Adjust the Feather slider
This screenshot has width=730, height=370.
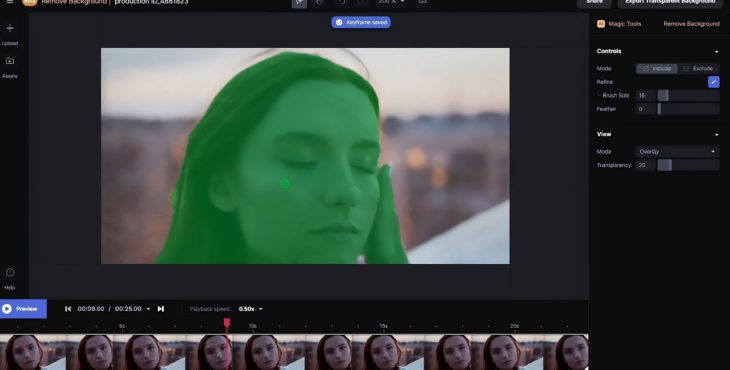[688, 109]
